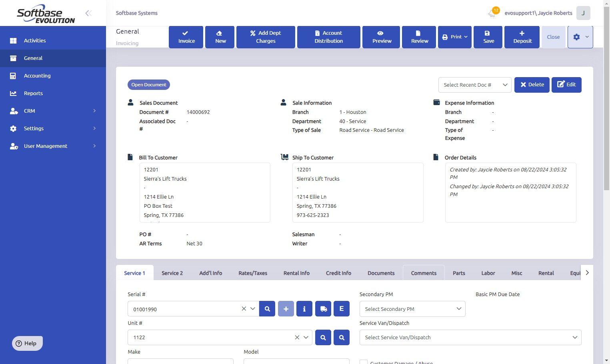The width and height of the screenshot is (610, 364).
Task: Open Account Distribution
Action: click(329, 37)
